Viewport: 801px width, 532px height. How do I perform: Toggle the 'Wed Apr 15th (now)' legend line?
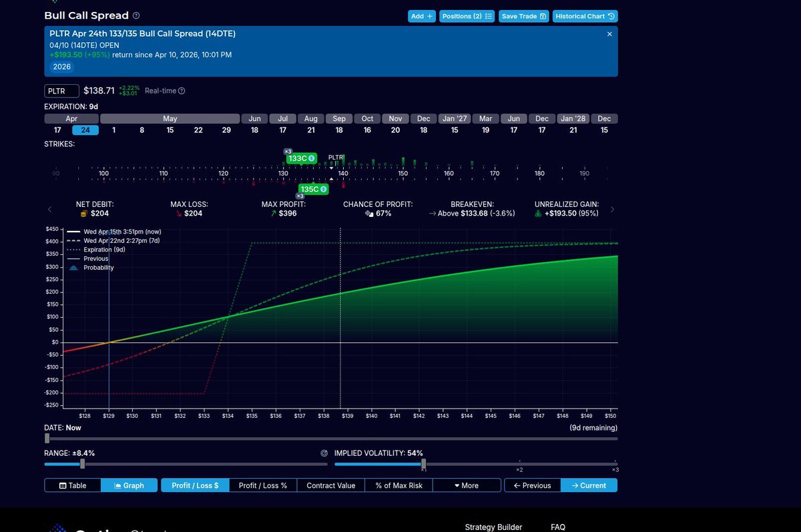113,232
